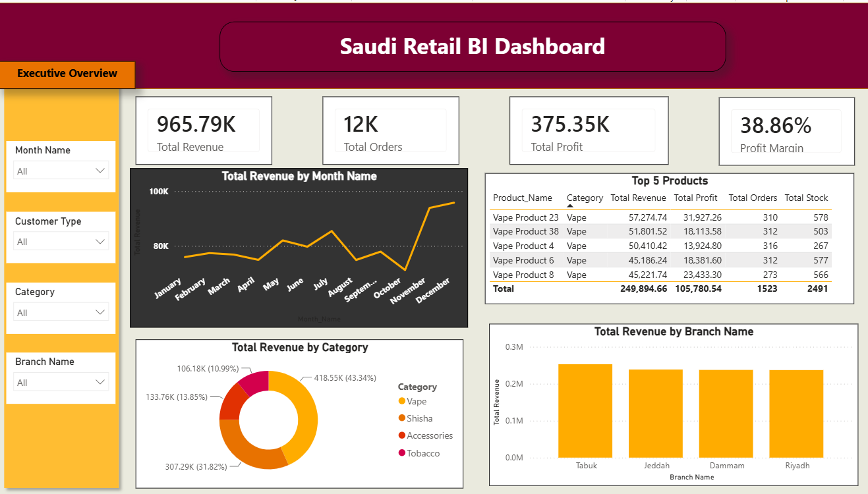
Task: Click the Total Revenue 965.79K card
Action: tap(204, 130)
